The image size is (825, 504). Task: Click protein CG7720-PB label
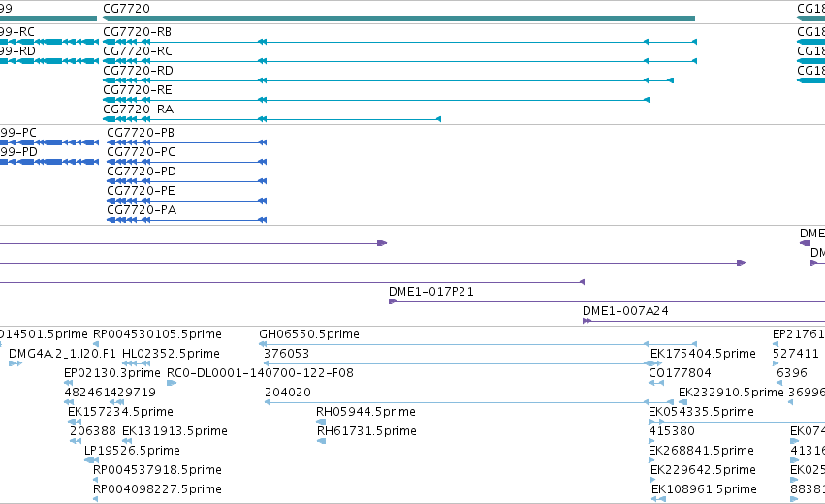(141, 133)
